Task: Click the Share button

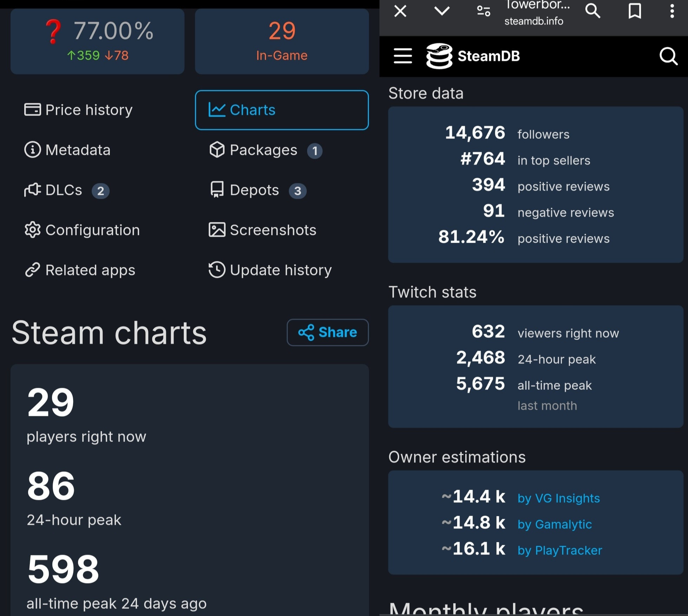Action: 327,332
